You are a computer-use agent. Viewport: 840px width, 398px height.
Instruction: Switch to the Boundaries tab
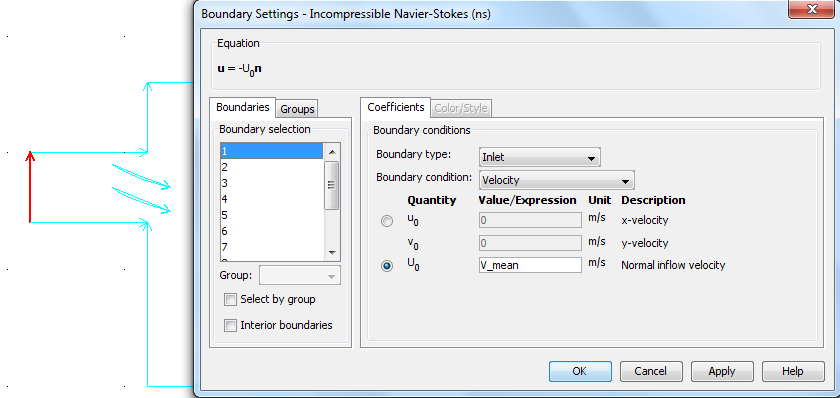click(x=243, y=107)
